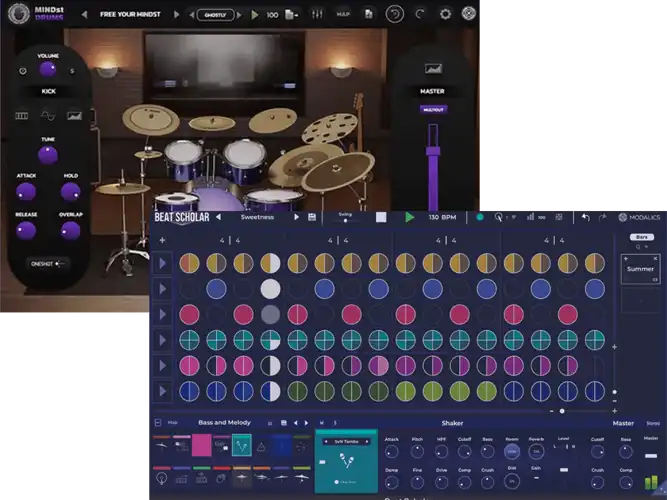Open the quantize dropdown arrow
The width and height of the screenshot is (667, 500).
point(513,217)
